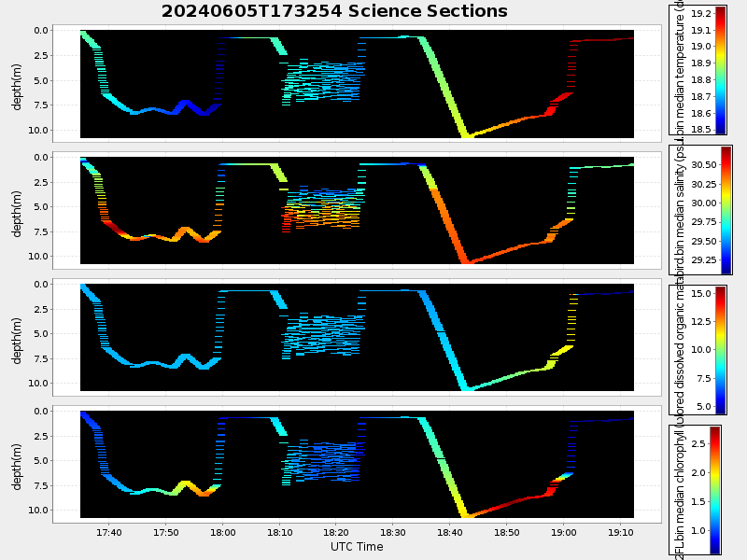
Task: Select the temperature colorbar gradient
Action: 720,70
